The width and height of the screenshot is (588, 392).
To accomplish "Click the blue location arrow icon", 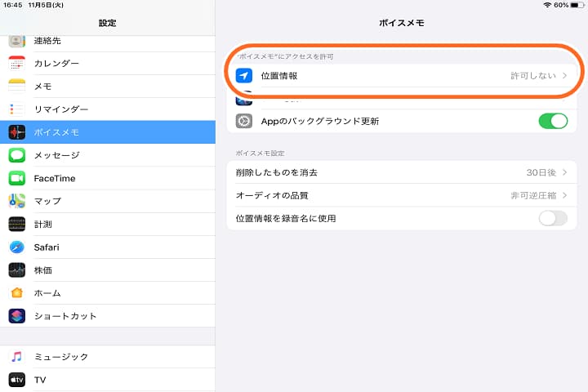I will point(243,76).
